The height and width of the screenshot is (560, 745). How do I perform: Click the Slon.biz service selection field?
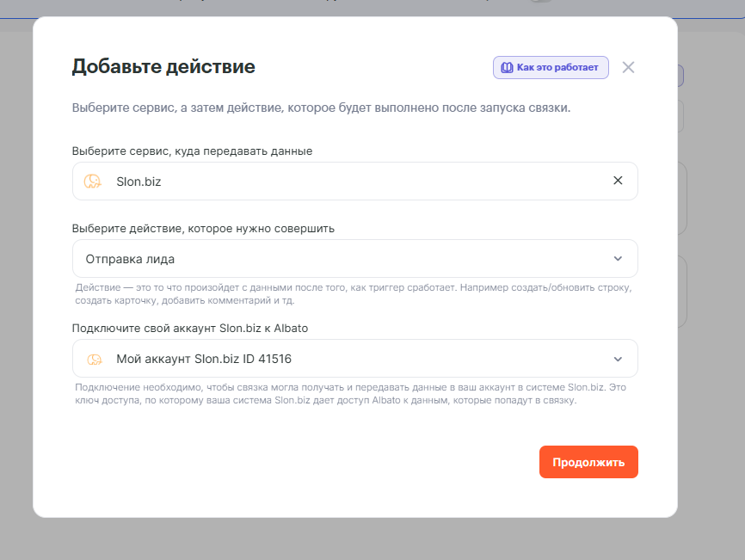[x=344, y=182]
